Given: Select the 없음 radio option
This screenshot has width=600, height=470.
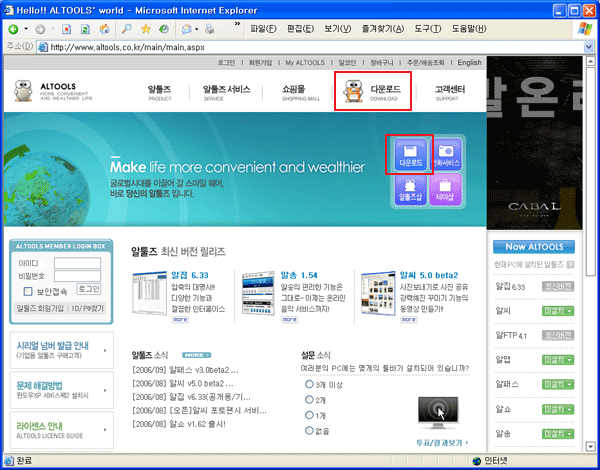Looking at the screenshot, I should [309, 431].
